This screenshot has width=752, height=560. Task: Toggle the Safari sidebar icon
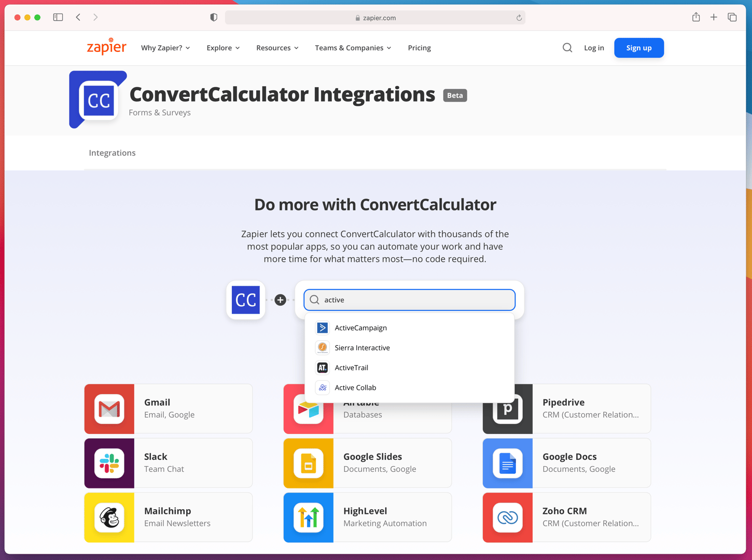58,17
